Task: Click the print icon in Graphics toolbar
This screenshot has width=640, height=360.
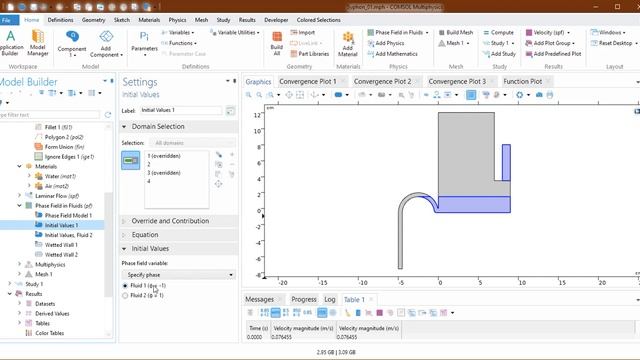Action: tap(550, 95)
